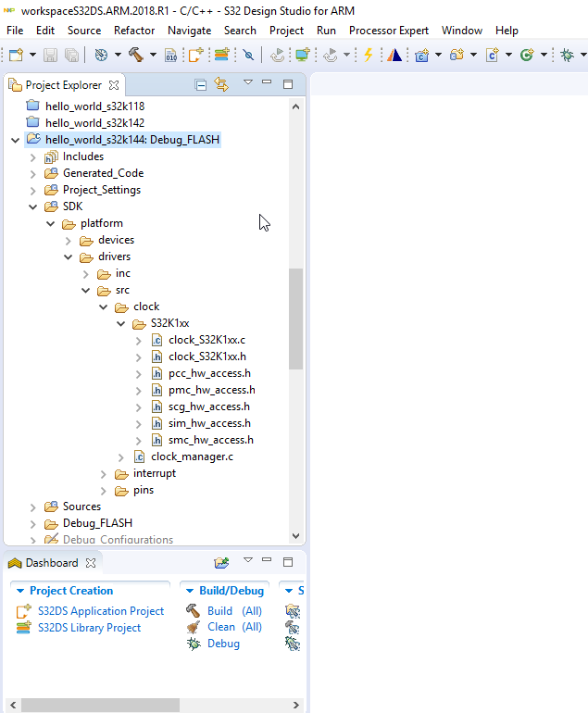Collapse the SDK folder
Screen dimensions: 588x713
(x=32, y=206)
